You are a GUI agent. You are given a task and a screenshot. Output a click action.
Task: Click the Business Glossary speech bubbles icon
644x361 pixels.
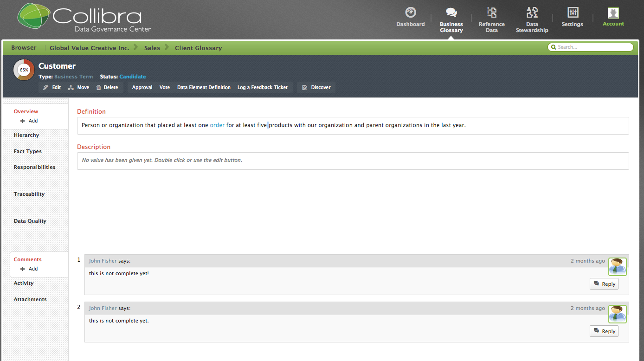click(451, 13)
